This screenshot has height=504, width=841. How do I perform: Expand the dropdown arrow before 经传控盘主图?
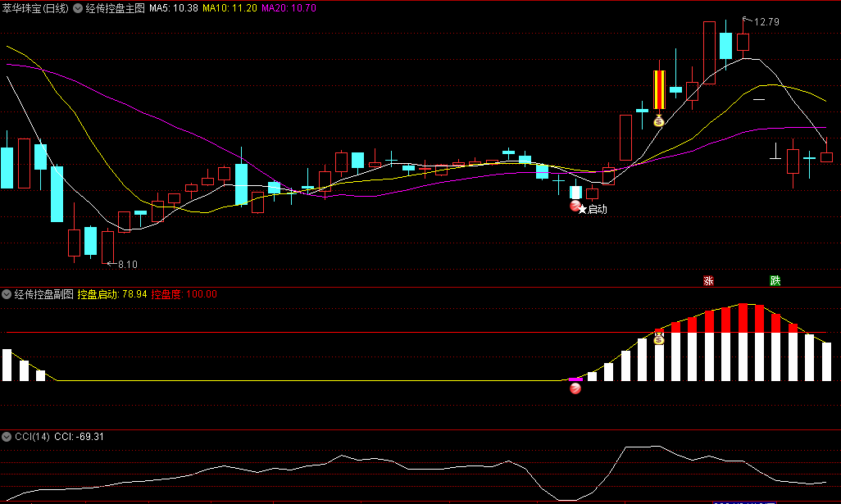click(x=78, y=8)
